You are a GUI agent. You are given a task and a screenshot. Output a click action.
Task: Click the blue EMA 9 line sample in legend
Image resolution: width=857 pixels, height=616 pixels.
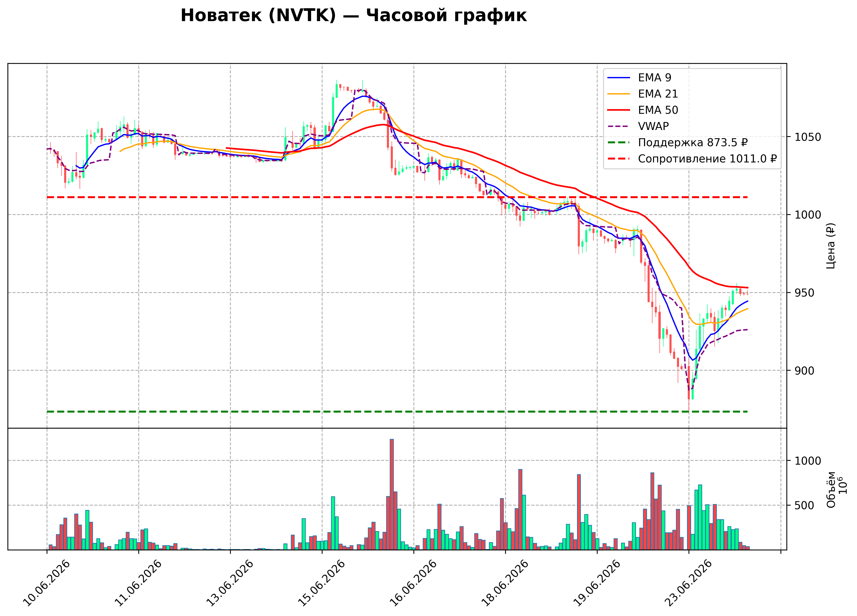click(618, 78)
